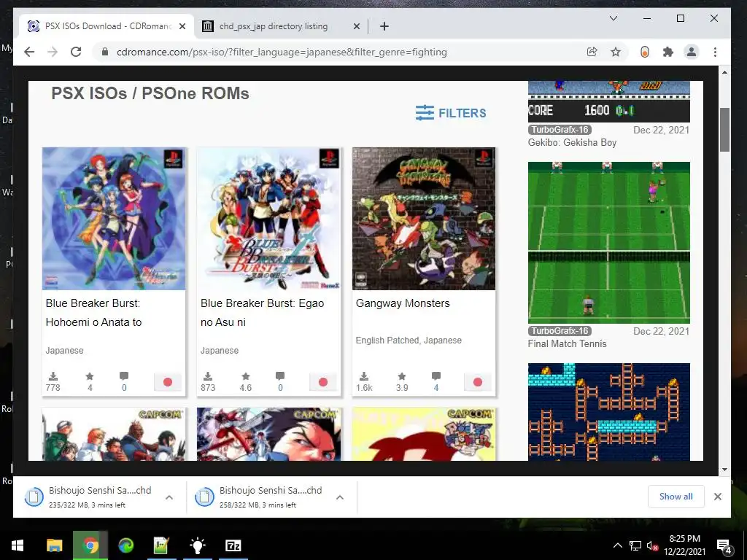Screen dimensions: 747x560
Task: Open the Blue Breaker Burst Hohoemi cover image
Action: pos(114,219)
